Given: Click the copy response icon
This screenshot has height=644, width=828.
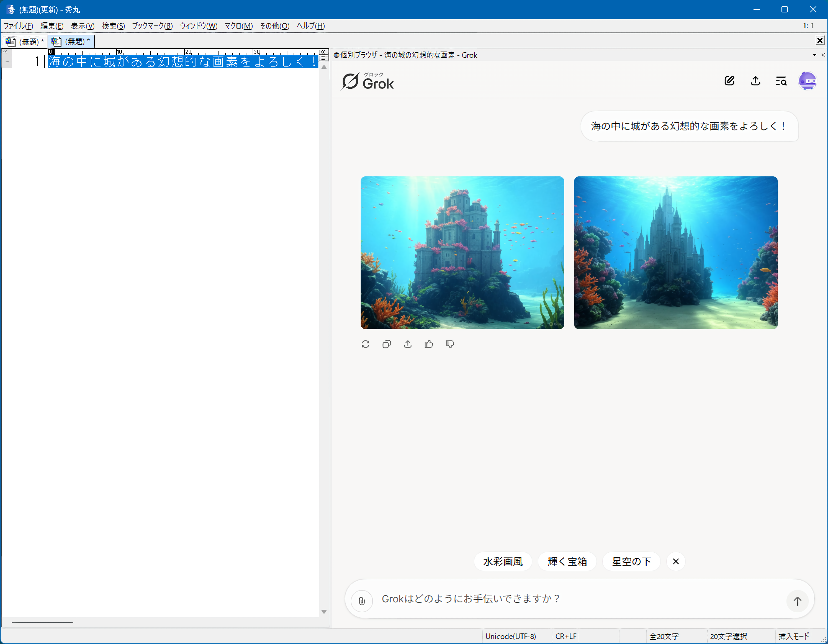Looking at the screenshot, I should click(386, 344).
